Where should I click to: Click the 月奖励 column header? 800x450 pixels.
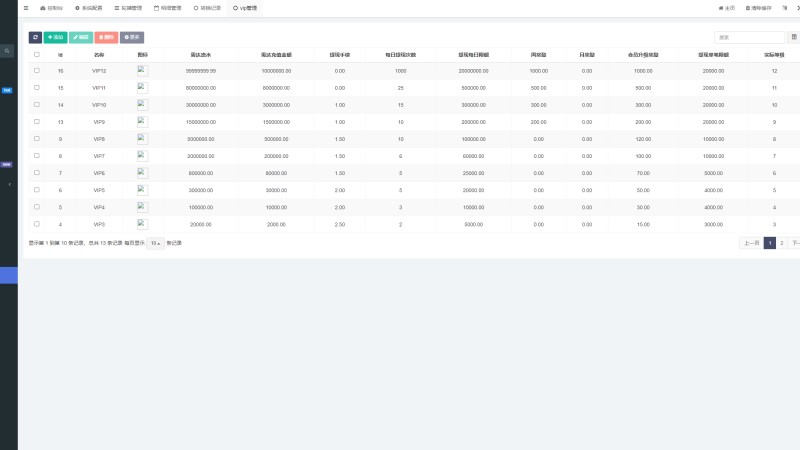pyautogui.click(x=587, y=55)
